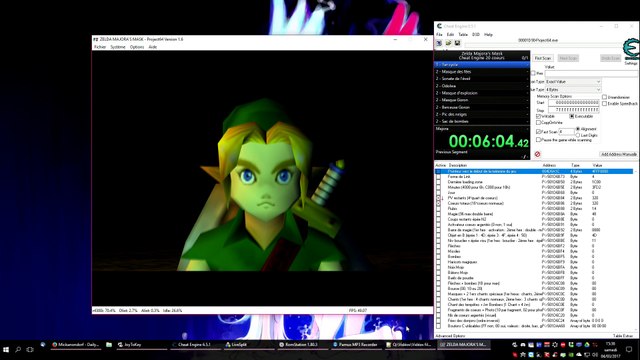Select the 'Bombes' address row
The width and height of the screenshot is (640, 360).
pyautogui.click(x=534, y=257)
